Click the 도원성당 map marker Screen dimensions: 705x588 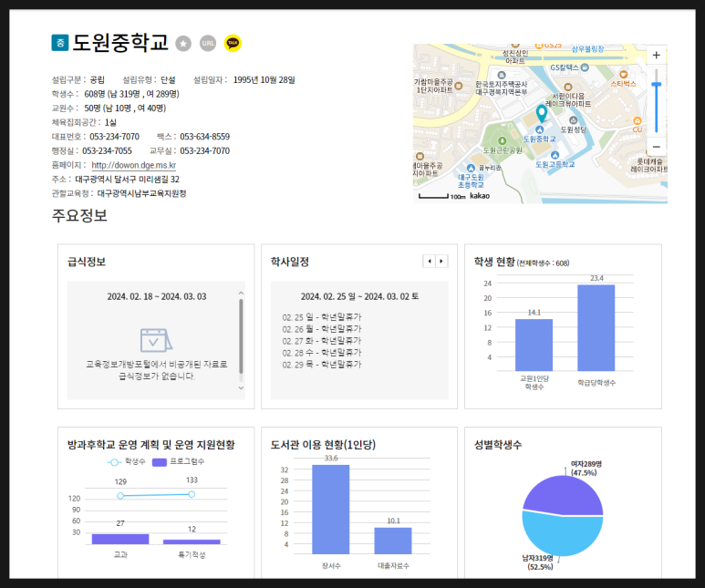click(573, 120)
